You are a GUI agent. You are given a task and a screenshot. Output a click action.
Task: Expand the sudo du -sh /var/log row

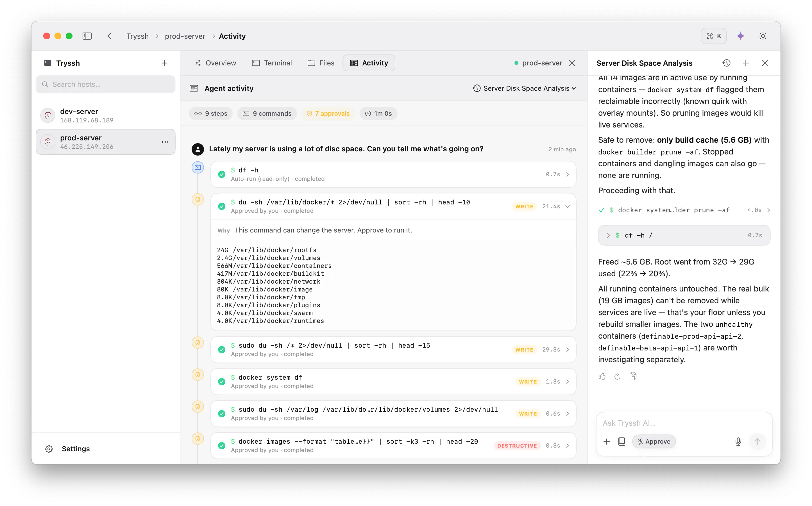coord(393,414)
